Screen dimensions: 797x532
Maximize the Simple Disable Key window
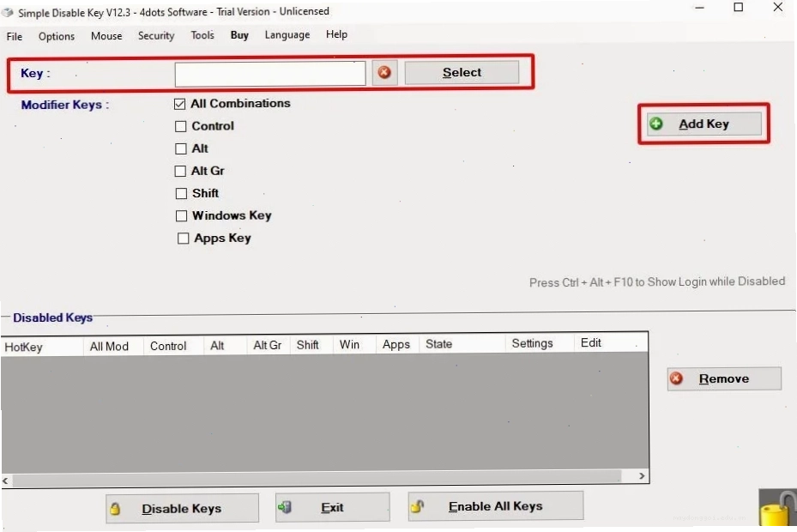point(739,7)
